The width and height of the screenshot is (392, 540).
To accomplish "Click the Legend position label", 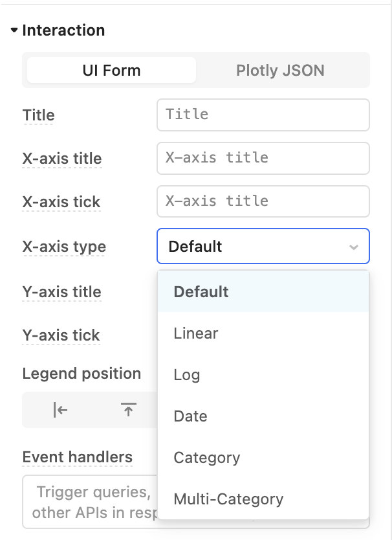I will [82, 374].
